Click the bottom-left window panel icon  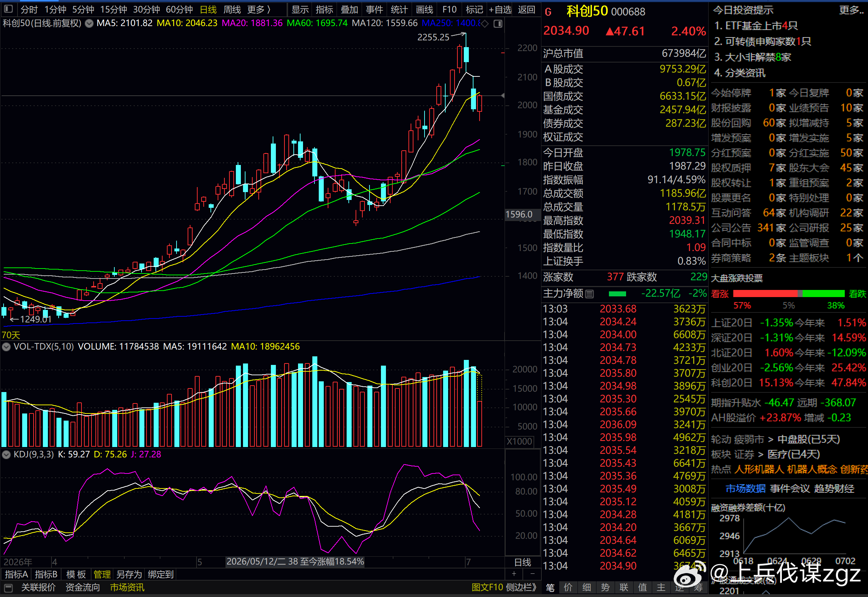coord(8,587)
